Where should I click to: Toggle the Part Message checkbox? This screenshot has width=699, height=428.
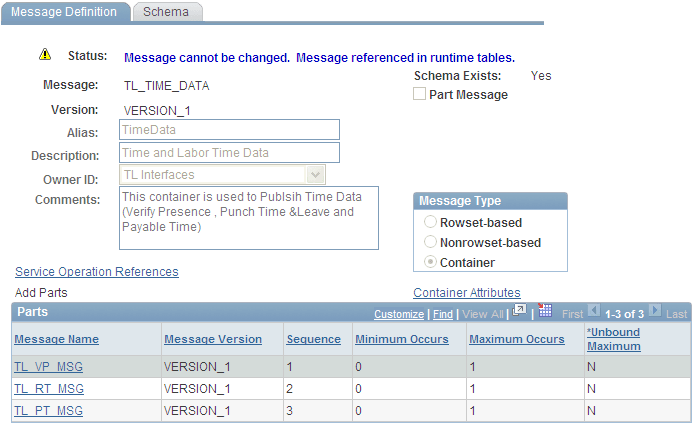(419, 94)
